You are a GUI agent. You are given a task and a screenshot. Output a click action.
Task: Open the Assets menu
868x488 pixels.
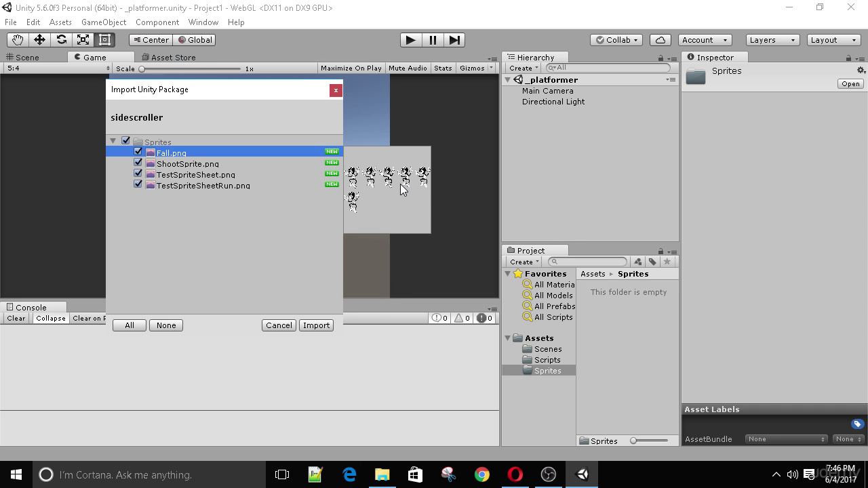[x=60, y=22]
